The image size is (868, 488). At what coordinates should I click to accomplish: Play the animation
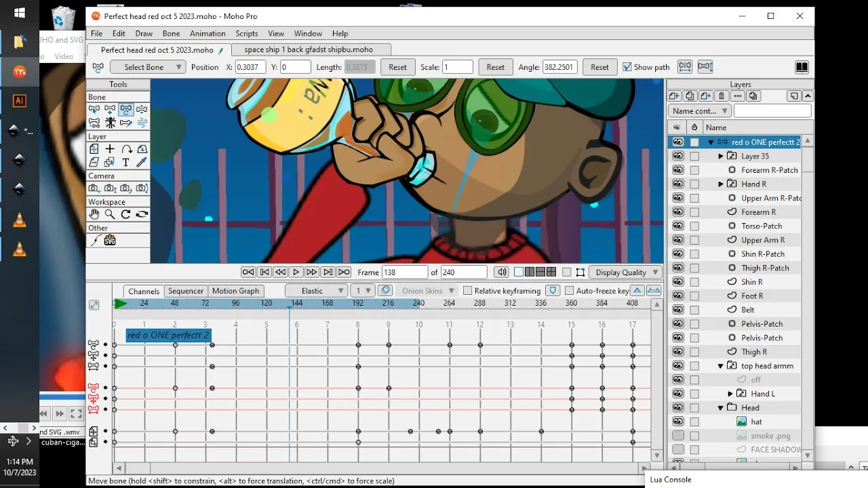[296, 272]
